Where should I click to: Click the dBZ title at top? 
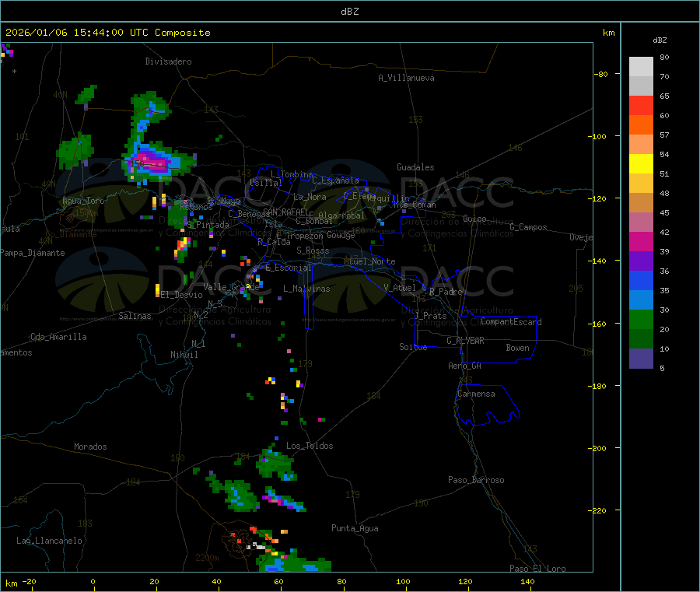coord(349,12)
